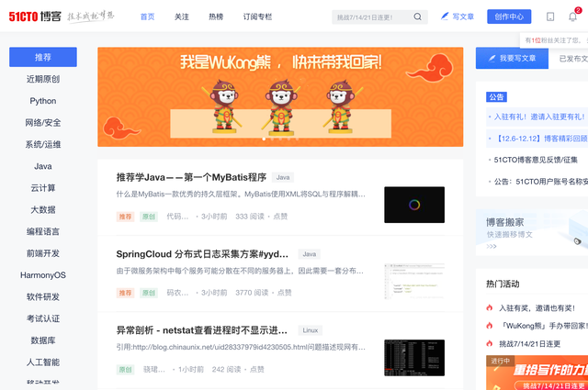Open the notification bell icon
Screen dimensions: 588x390
pyautogui.click(x=572, y=17)
